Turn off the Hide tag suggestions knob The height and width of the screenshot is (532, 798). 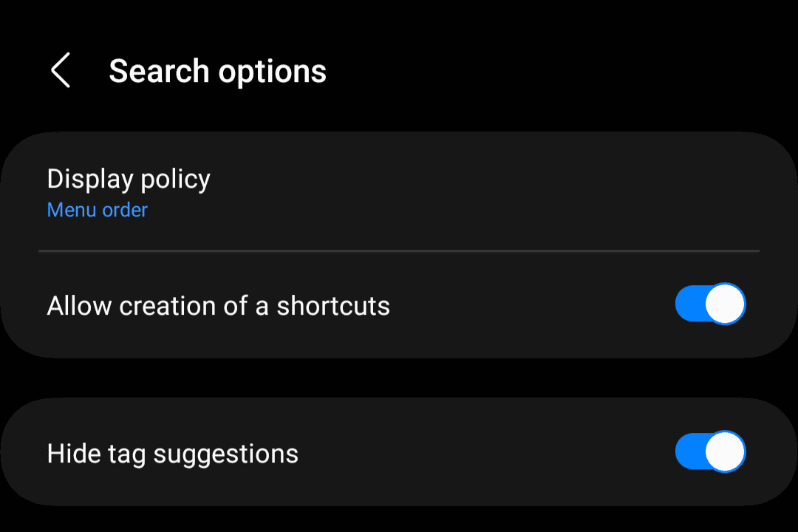point(725,452)
